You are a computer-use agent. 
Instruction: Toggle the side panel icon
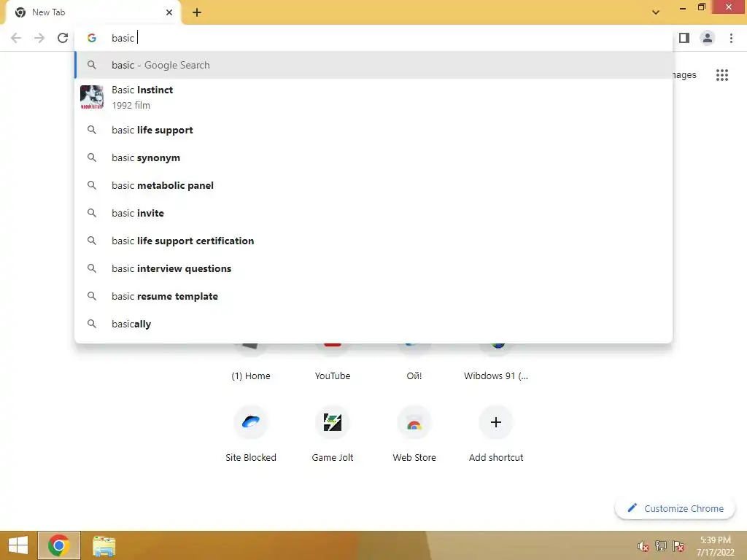[x=684, y=38]
